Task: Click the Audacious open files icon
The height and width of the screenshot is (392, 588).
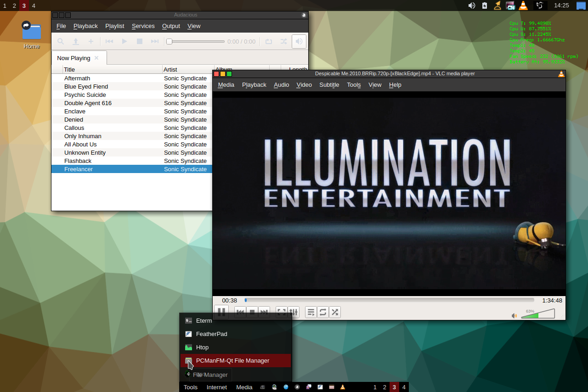Action: (76, 41)
